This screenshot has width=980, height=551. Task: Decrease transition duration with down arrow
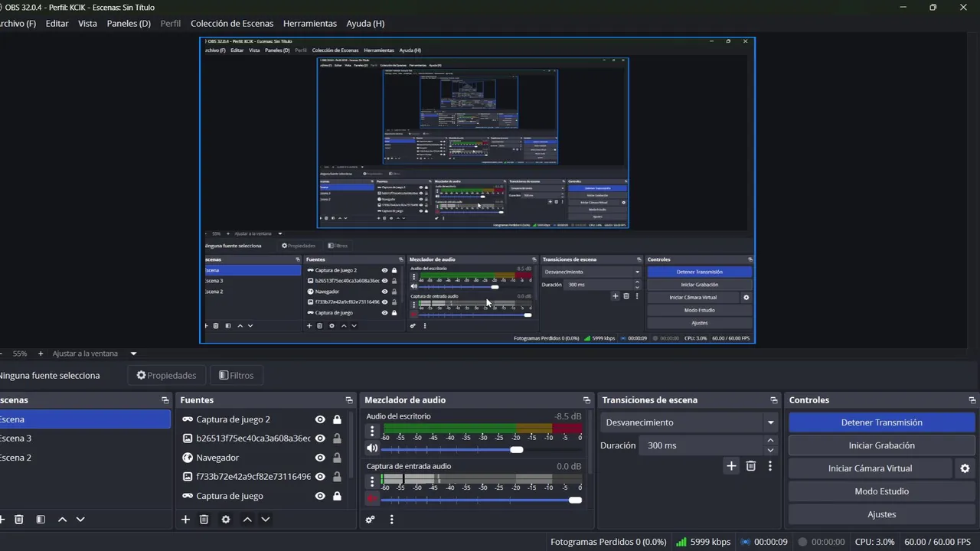[x=770, y=450]
